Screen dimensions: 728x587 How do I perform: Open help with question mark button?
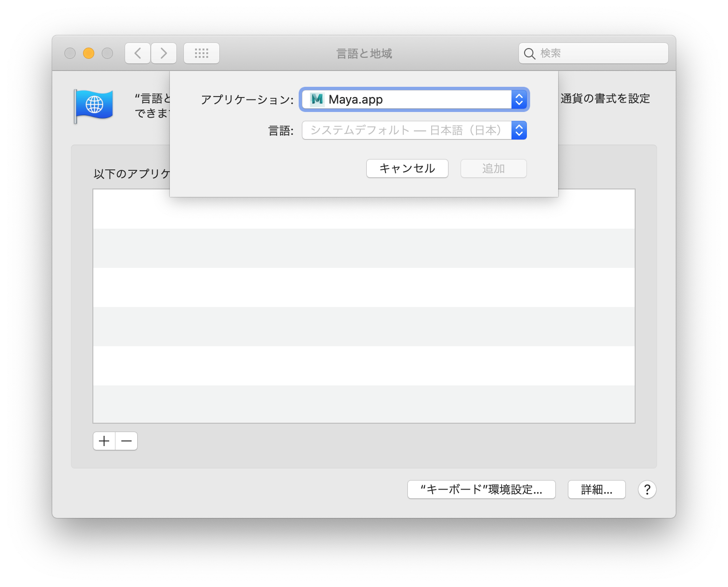pos(647,489)
